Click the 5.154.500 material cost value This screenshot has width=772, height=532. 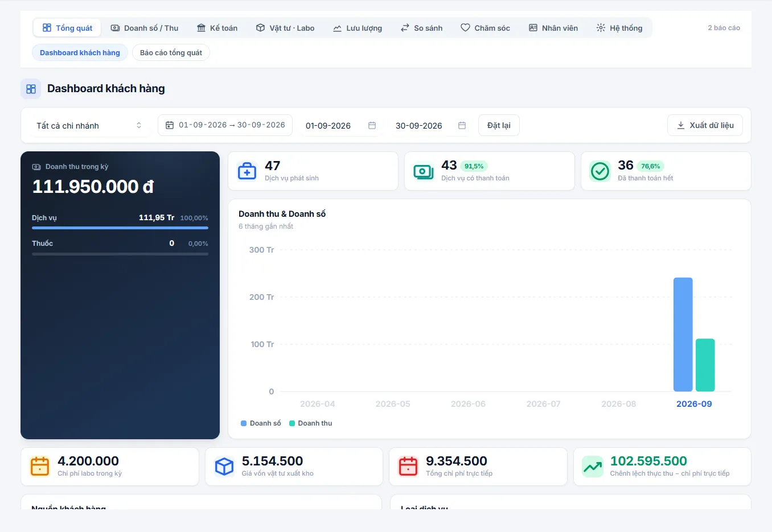click(272, 461)
